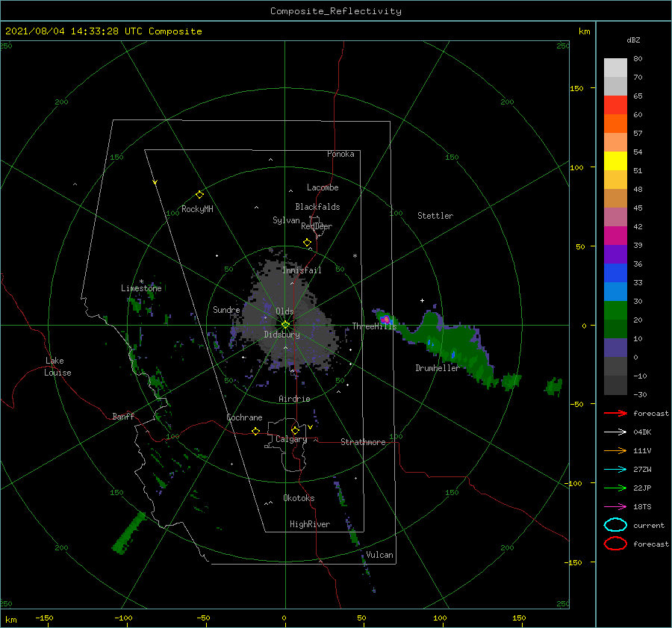Click the cyan 'current' ellipse legend icon

pos(615,525)
